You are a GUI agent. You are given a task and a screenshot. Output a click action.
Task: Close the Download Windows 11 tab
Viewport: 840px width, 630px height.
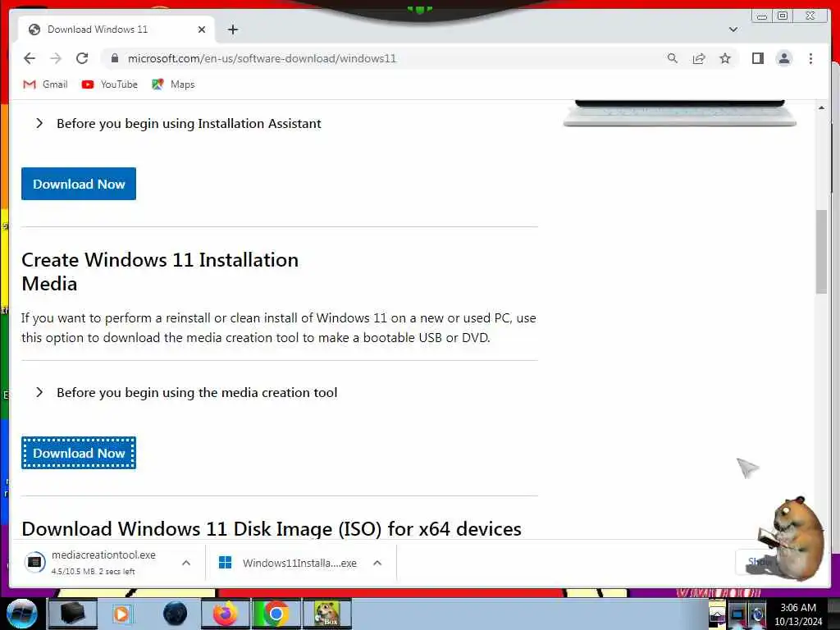pos(202,30)
